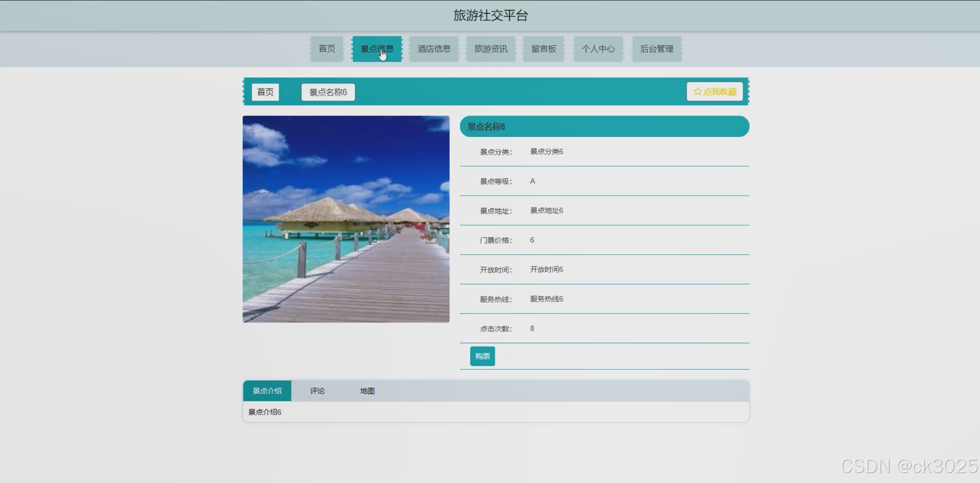Screen dimensions: 980x483
Task: Click the star icon on the favorite button
Action: point(697,92)
